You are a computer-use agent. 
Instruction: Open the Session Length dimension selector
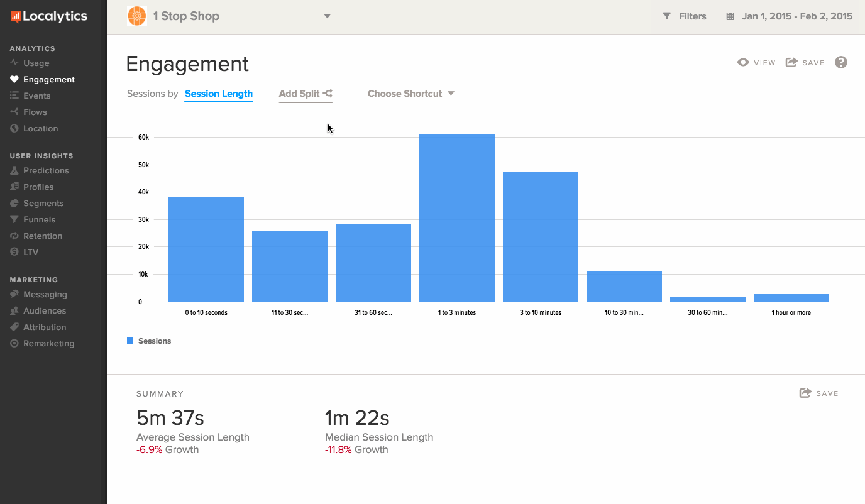pos(219,94)
